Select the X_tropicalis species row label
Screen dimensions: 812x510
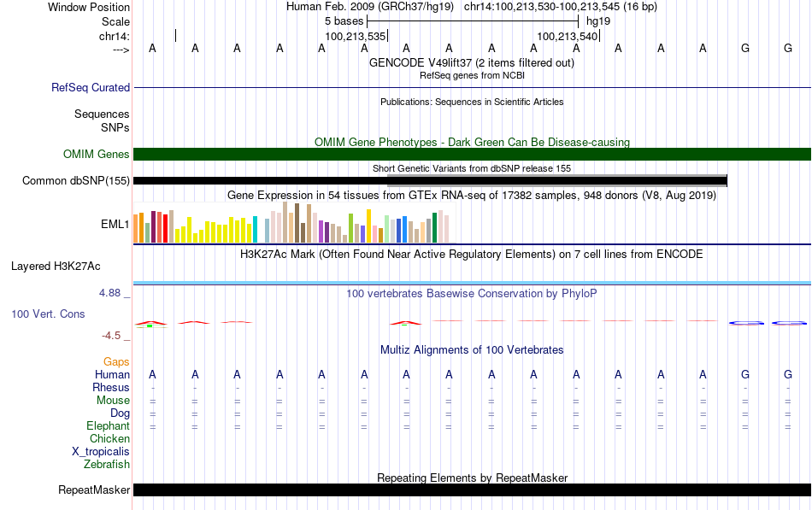101,452
